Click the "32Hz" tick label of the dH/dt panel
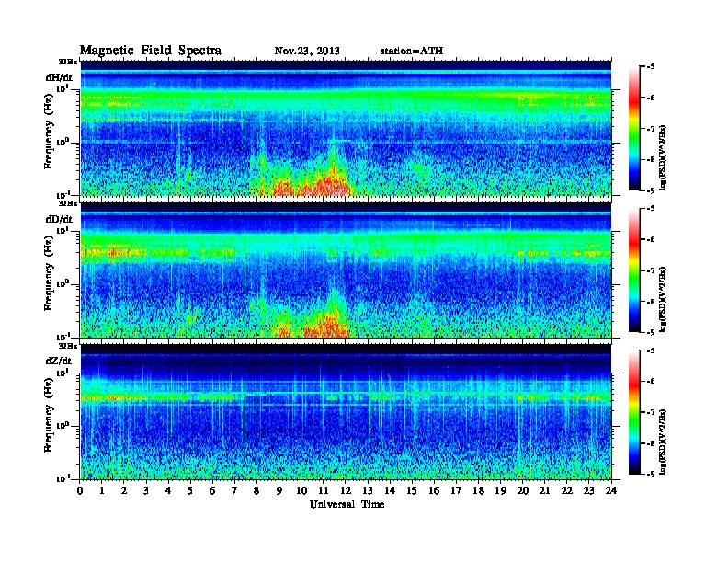Image resolution: width=728 pixels, height=563 pixels. click(x=68, y=62)
